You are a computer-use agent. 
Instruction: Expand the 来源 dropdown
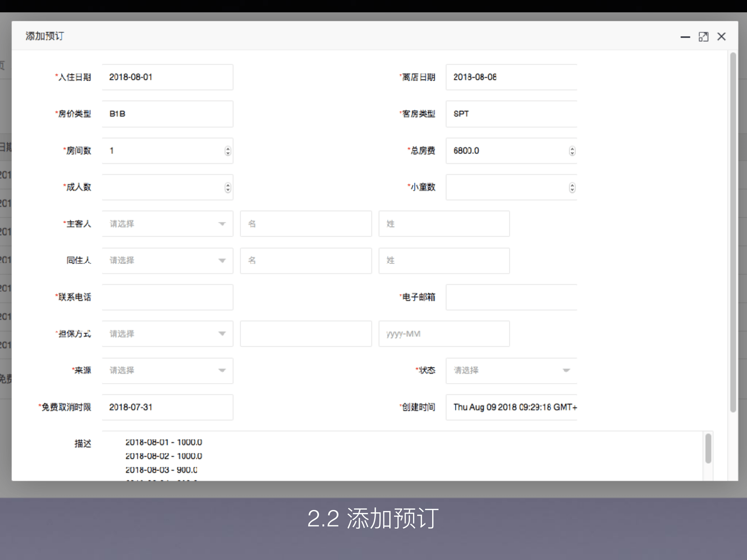(x=167, y=370)
